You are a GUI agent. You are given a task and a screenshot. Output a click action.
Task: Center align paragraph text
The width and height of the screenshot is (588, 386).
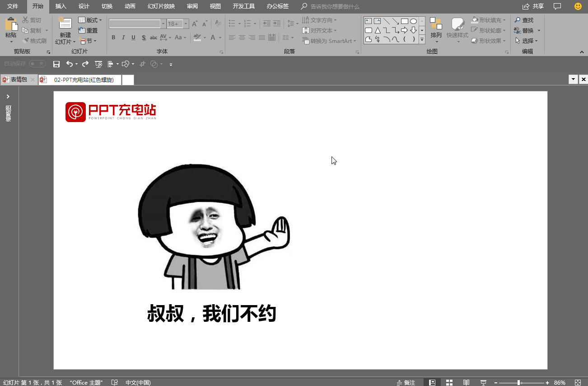click(x=242, y=38)
